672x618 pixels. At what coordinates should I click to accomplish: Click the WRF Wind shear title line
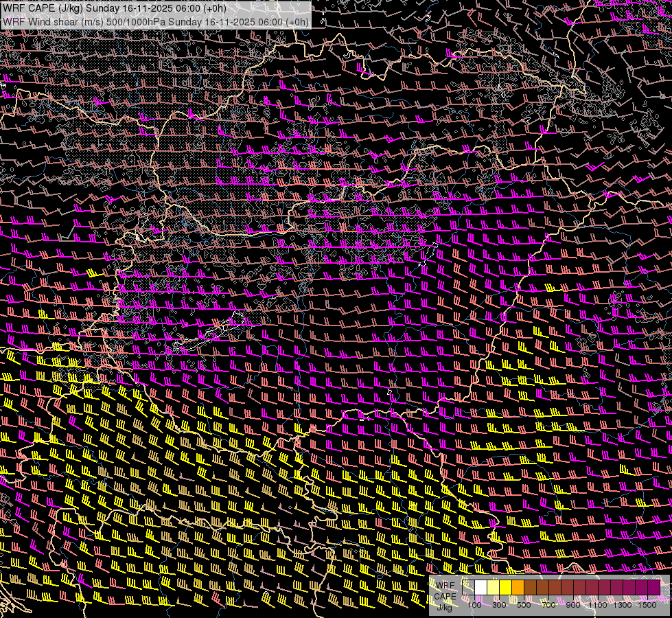(x=156, y=22)
